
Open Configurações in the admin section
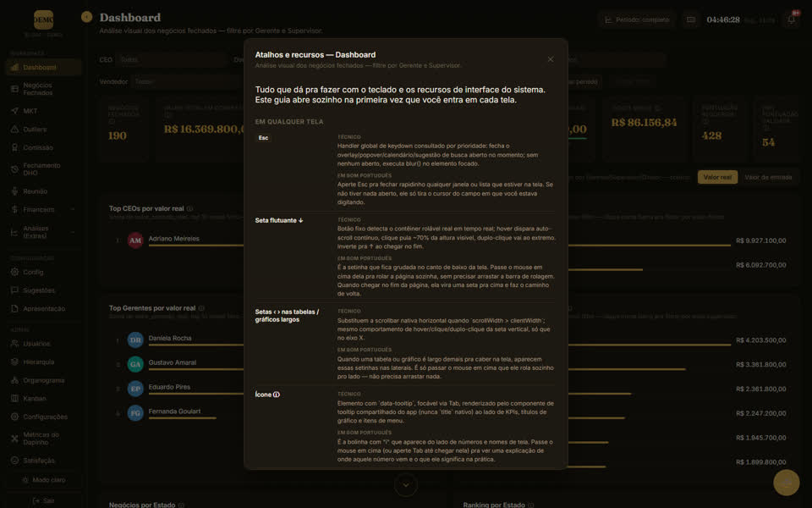[x=43, y=417]
